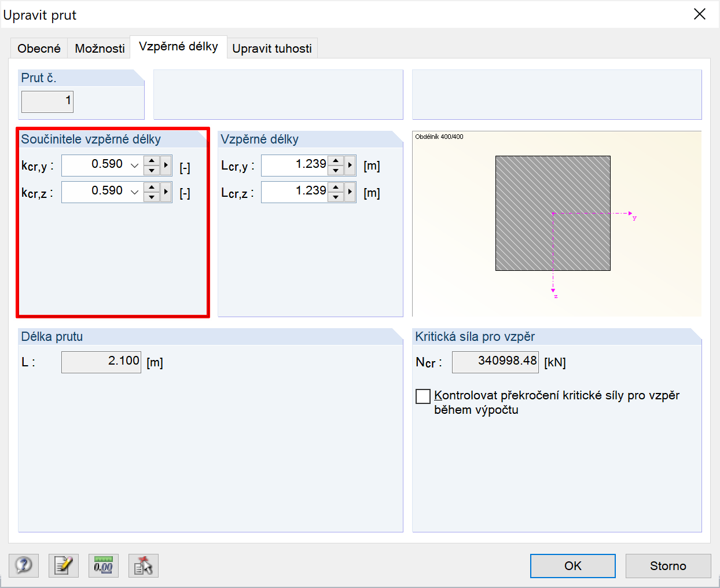Click the 'Obdélník 400/400' section label
Screen dimensions: 720x588
pos(439,137)
